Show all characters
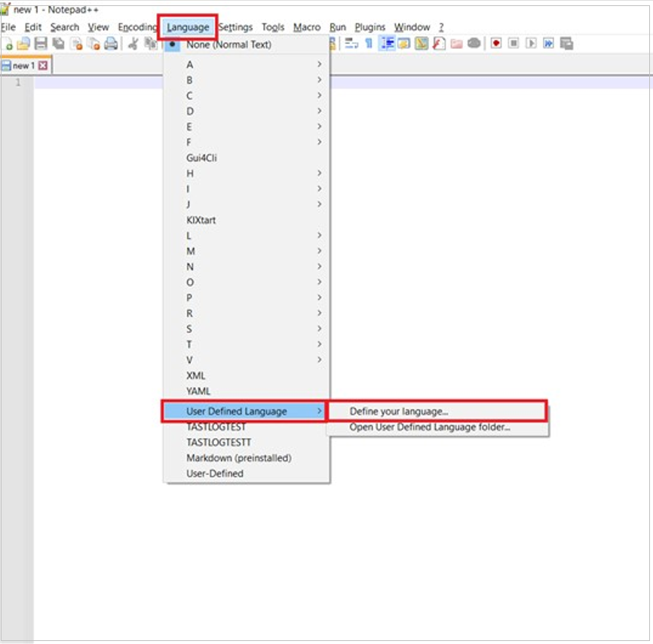 (368, 43)
